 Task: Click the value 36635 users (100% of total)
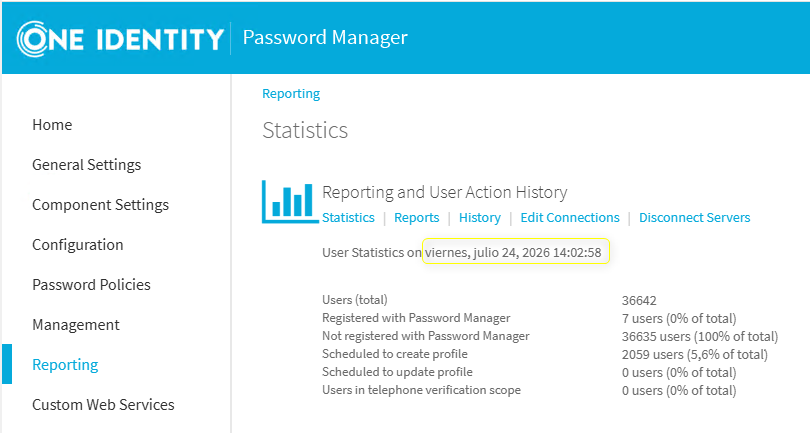(x=699, y=337)
